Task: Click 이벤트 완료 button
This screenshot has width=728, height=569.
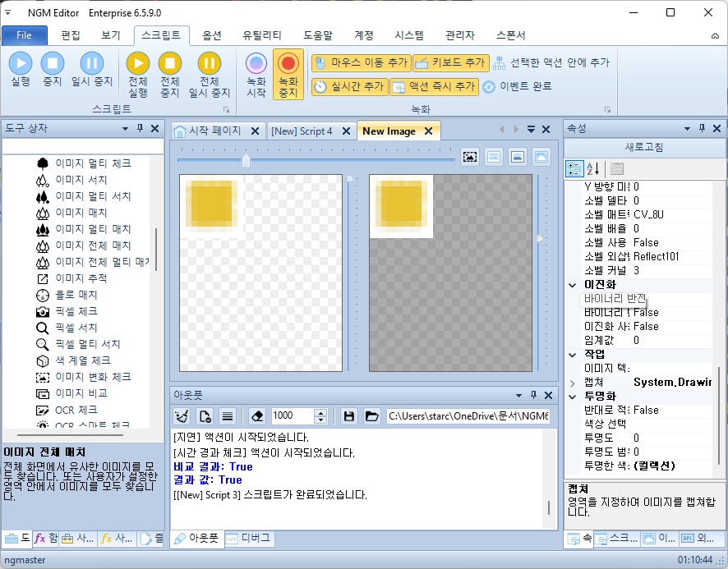Action: 517,86
